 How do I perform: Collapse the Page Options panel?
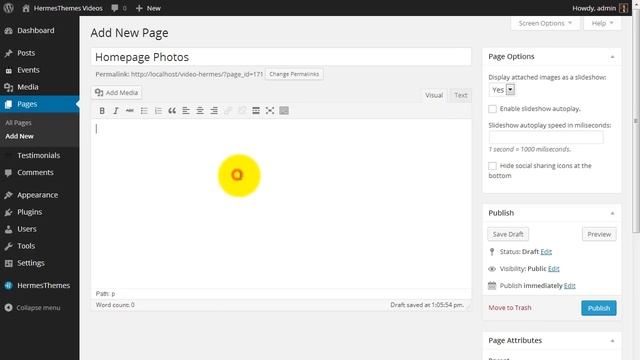[x=612, y=57]
